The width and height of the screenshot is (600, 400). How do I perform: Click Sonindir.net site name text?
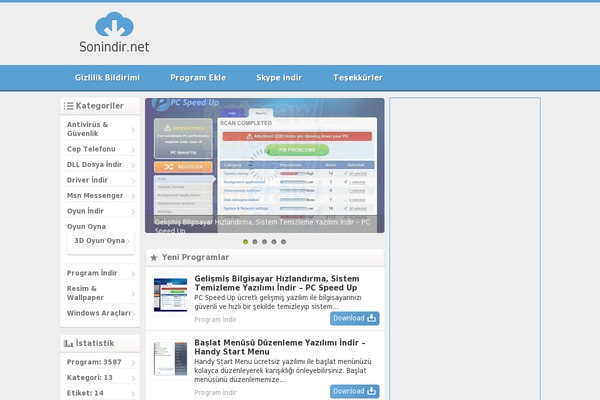[x=114, y=47]
